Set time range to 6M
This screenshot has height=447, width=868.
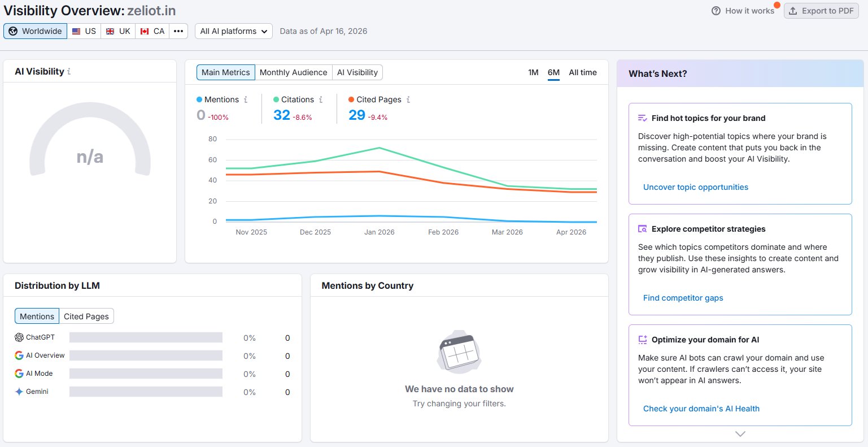click(553, 72)
